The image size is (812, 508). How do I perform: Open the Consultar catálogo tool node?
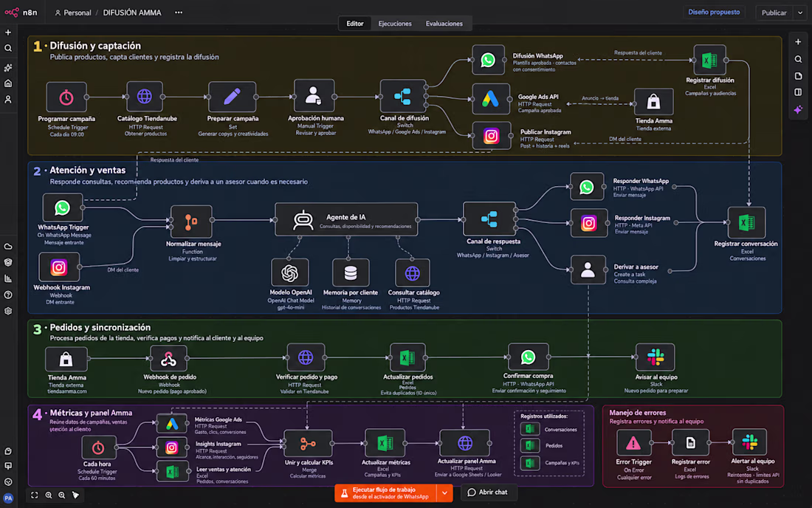412,272
